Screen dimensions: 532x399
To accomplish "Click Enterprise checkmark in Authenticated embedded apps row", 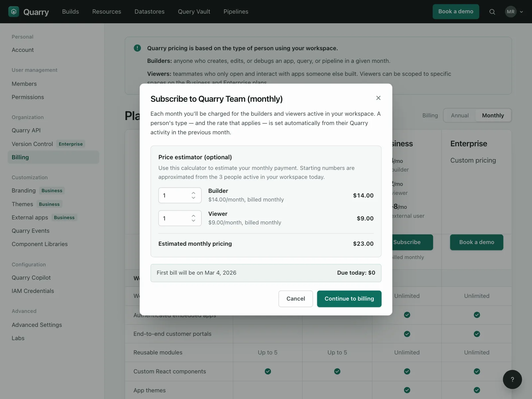I will tap(477, 315).
